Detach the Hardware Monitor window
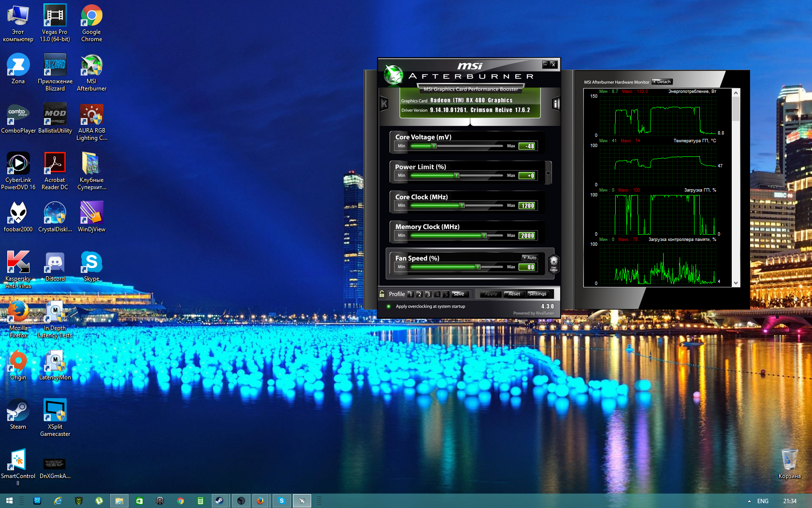This screenshot has width=812, height=508. pyautogui.click(x=662, y=82)
